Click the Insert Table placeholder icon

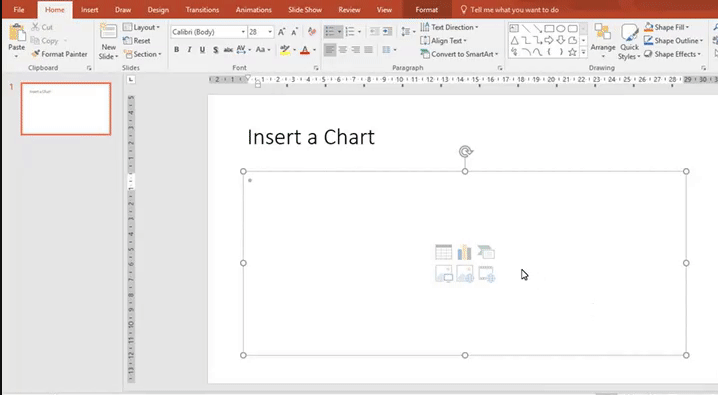coord(443,252)
